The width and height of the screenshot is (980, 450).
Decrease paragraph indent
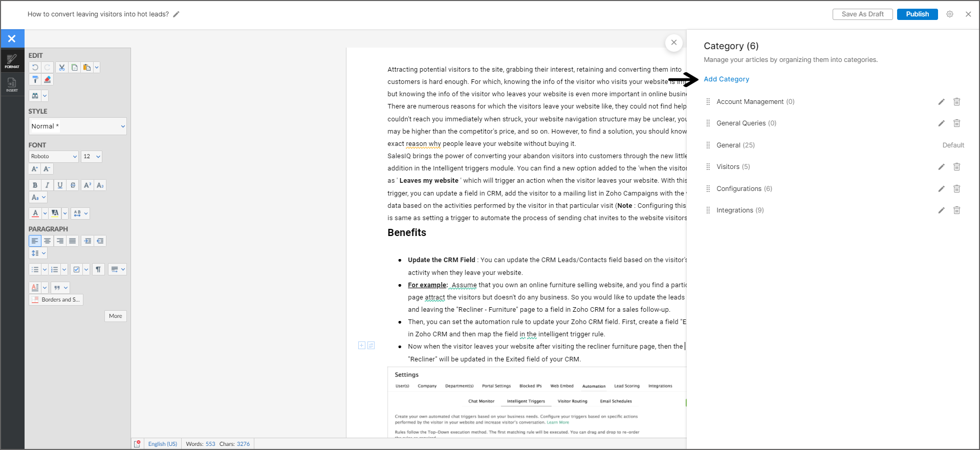[100, 241]
